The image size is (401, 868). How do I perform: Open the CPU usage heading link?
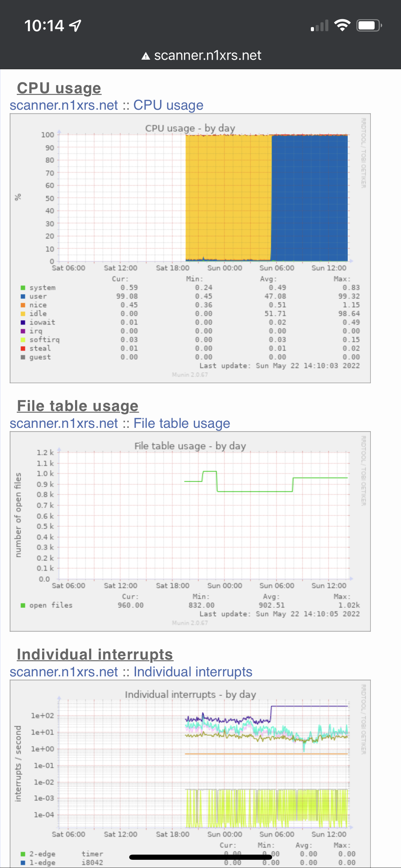tap(59, 88)
